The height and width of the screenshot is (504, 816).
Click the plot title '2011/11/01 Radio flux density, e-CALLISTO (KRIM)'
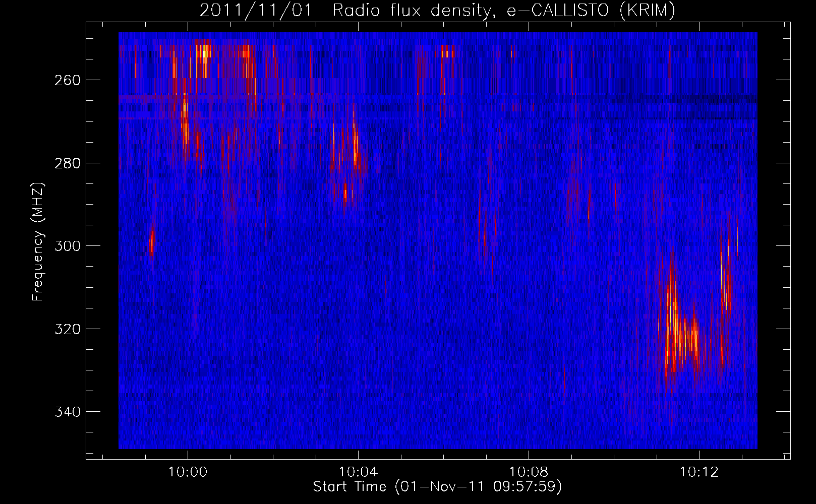click(437, 10)
